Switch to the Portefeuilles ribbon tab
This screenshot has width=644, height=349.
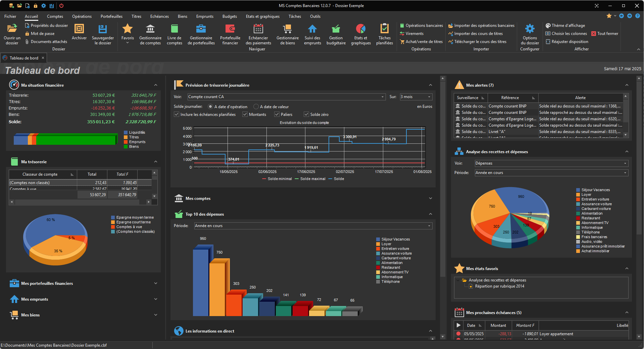[111, 16]
